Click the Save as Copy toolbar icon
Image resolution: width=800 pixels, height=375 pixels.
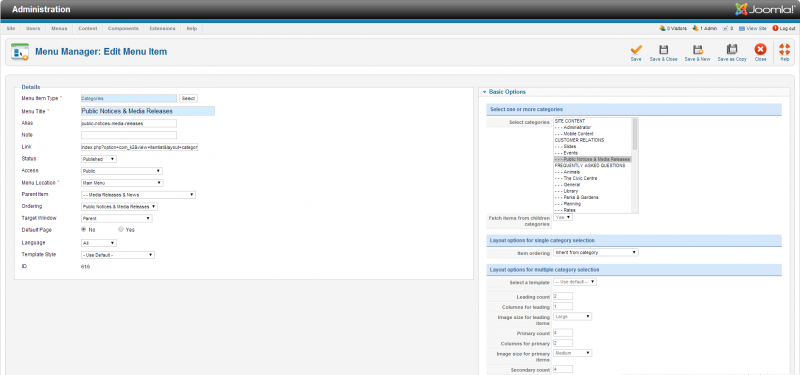click(x=732, y=49)
